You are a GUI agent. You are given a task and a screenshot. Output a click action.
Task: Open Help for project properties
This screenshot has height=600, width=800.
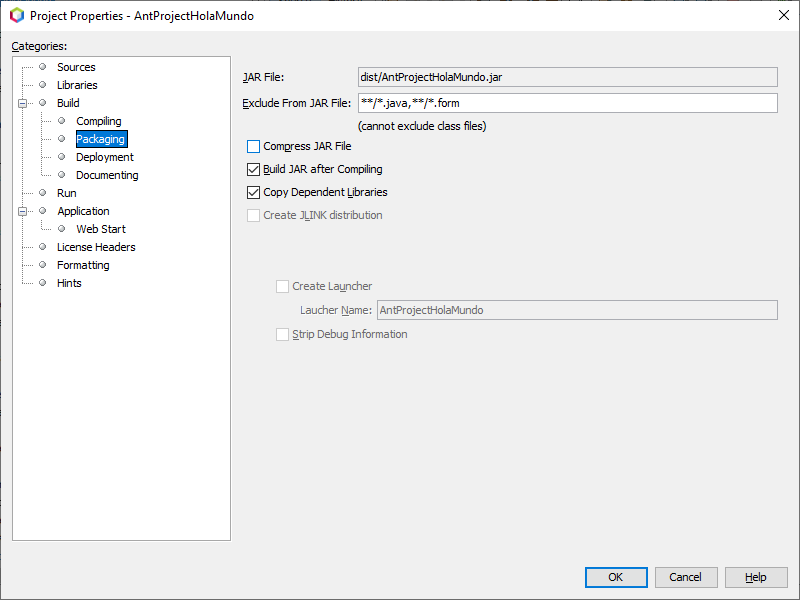pos(755,577)
